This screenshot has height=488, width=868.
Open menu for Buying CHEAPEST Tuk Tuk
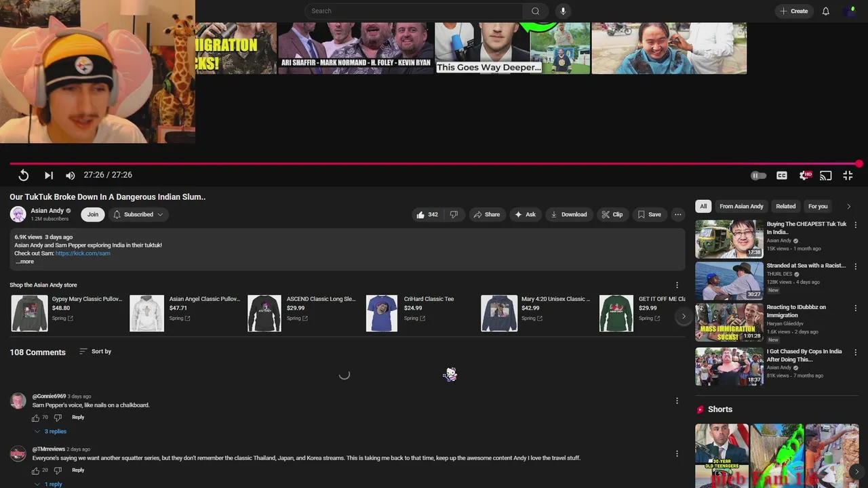tap(855, 225)
